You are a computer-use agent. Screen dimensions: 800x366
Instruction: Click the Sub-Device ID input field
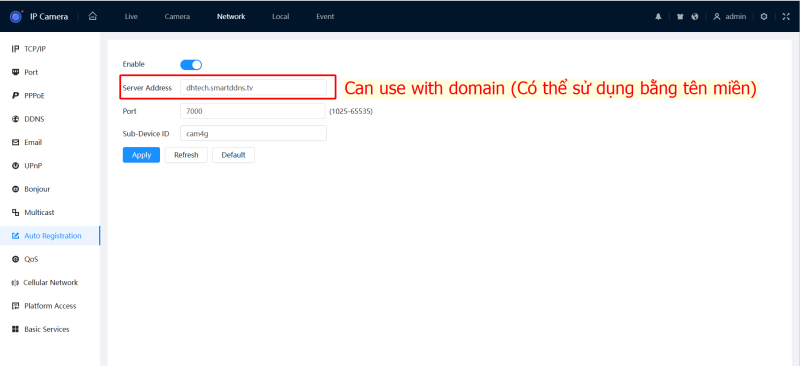pyautogui.click(x=253, y=133)
